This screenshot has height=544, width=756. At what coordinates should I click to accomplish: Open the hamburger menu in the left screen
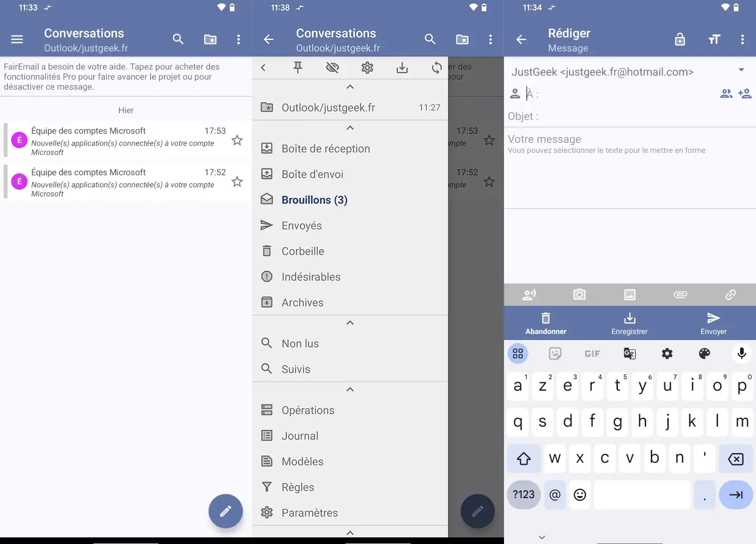(17, 39)
